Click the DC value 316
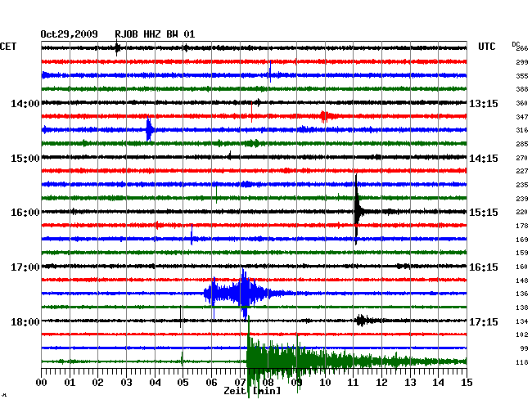 (x=522, y=130)
